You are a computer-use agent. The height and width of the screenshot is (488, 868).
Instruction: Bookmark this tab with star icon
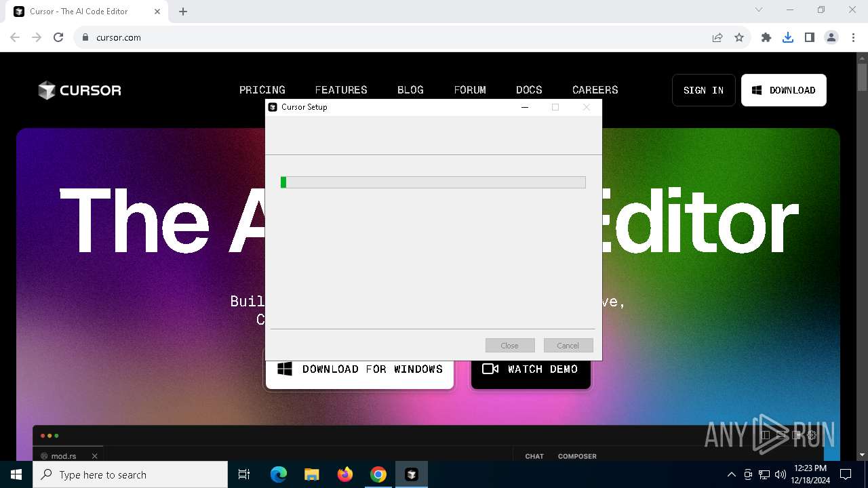[x=739, y=37]
